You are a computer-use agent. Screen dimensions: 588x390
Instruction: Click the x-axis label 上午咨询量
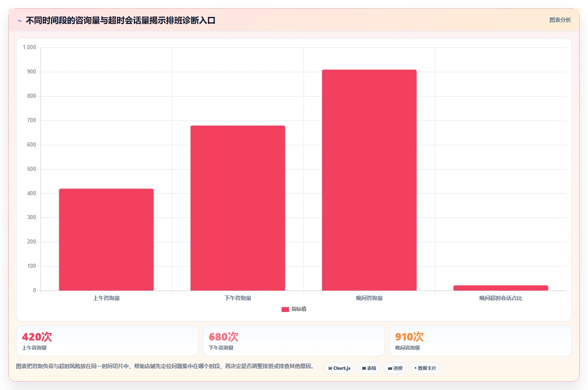(106, 298)
